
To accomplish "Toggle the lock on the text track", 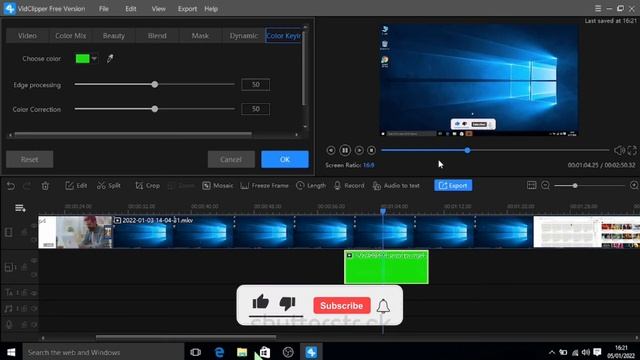I will pyautogui.click(x=24, y=293).
